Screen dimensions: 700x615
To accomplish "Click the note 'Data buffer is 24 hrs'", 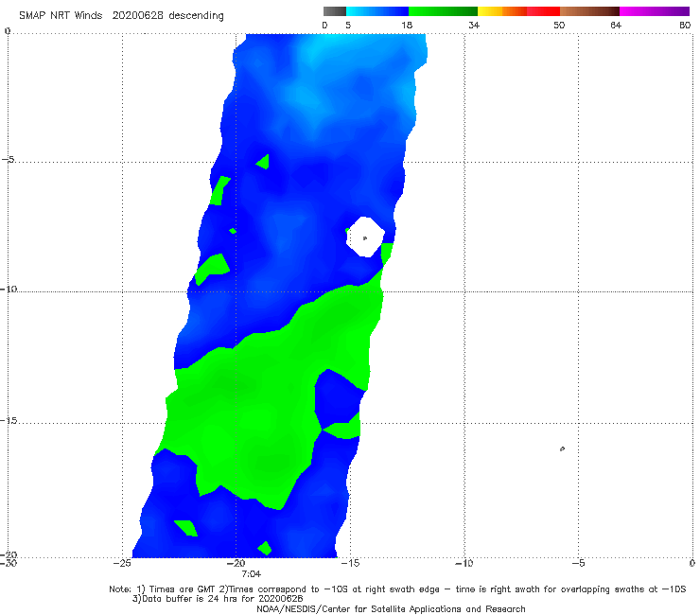I will (x=190, y=599).
